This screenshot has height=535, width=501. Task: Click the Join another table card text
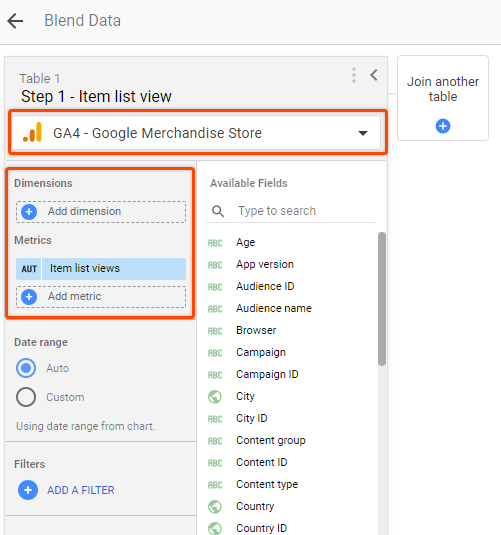[443, 89]
